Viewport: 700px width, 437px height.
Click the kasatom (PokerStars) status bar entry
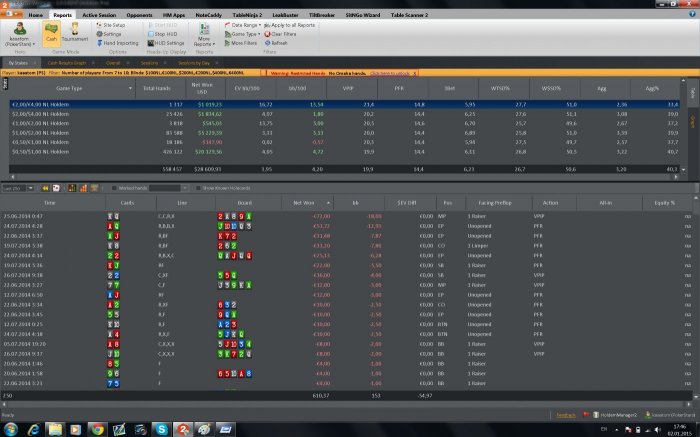click(x=672, y=415)
